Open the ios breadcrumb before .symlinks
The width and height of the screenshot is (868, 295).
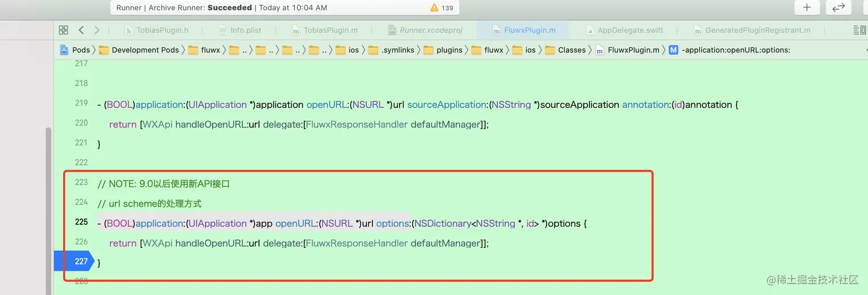pyautogui.click(x=347, y=50)
